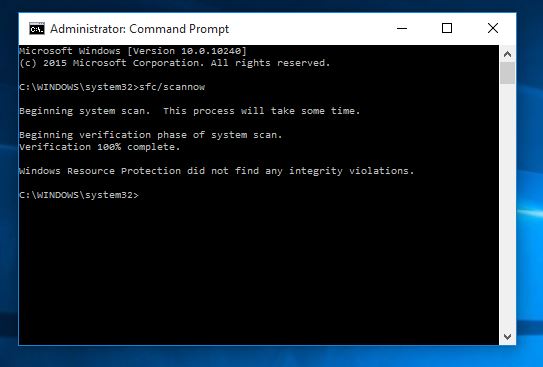Click the 'Administrator: Command Prompt' title text
The width and height of the screenshot is (543, 367).
140,29
